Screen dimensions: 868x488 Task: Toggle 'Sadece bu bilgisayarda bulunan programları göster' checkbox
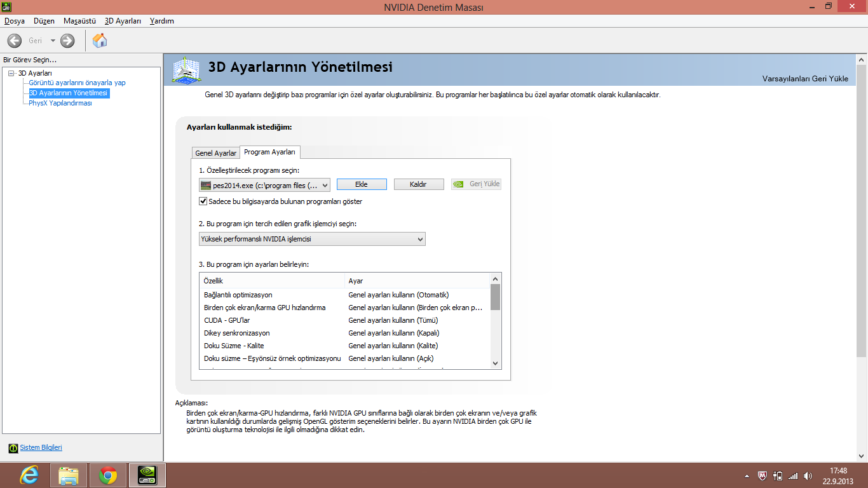click(x=203, y=201)
